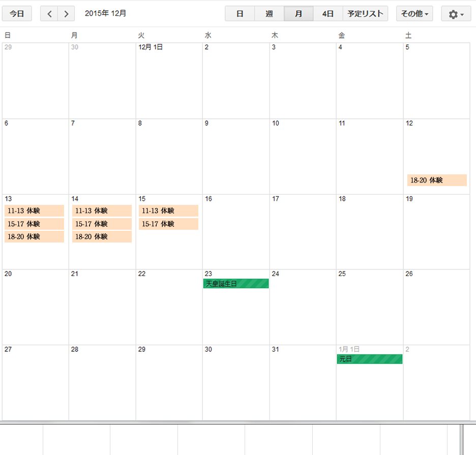
Task: Select the 月 (month) view tab
Action: click(x=299, y=14)
